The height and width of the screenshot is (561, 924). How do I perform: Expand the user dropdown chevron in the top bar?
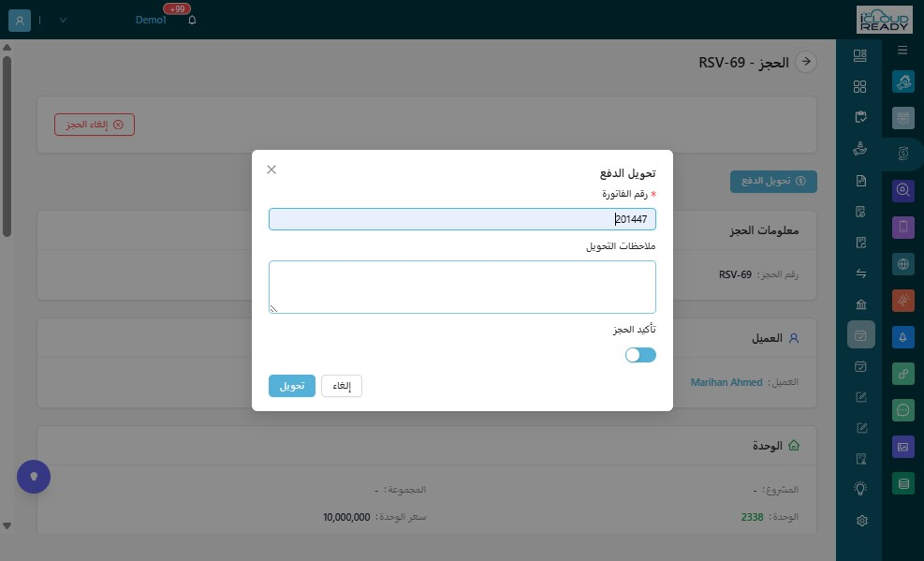tap(63, 20)
